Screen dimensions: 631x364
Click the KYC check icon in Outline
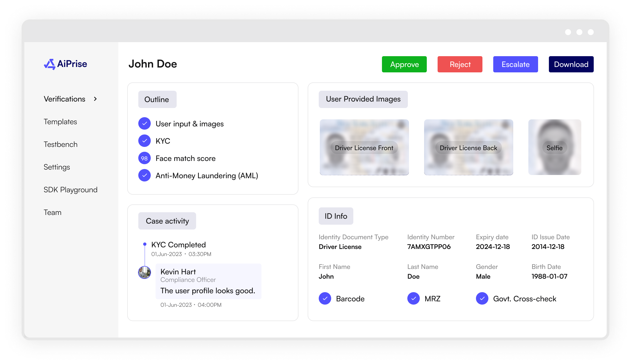(x=145, y=141)
